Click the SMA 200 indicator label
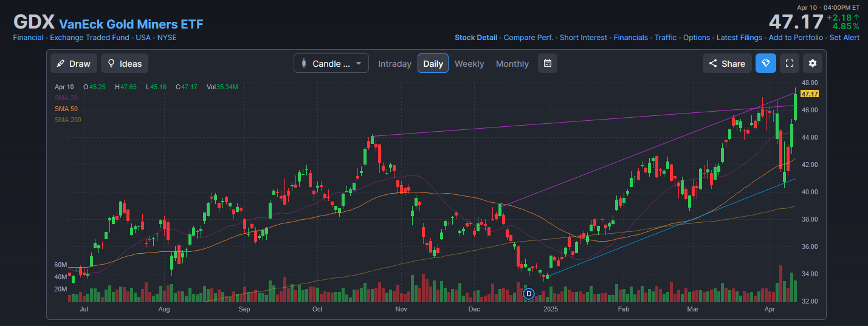The width and height of the screenshot is (868, 326). tap(67, 120)
